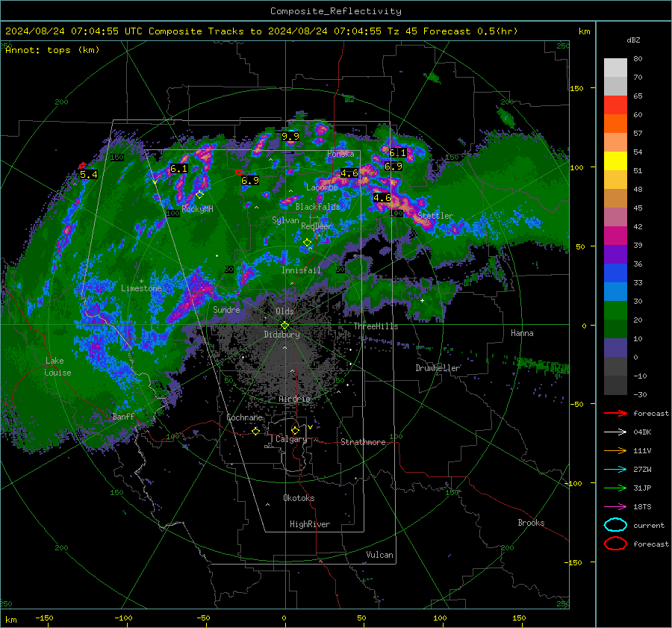The image size is (672, 628).
Task: Click the Banff town label
Action: (123, 416)
